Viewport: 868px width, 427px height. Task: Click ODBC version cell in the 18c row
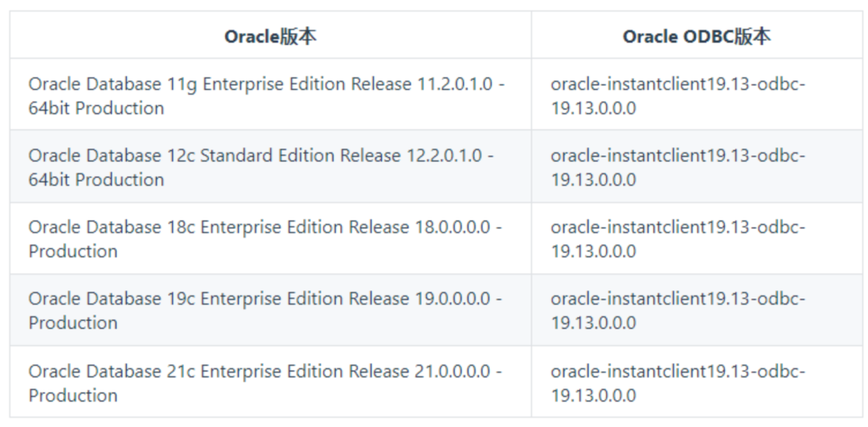click(x=696, y=239)
